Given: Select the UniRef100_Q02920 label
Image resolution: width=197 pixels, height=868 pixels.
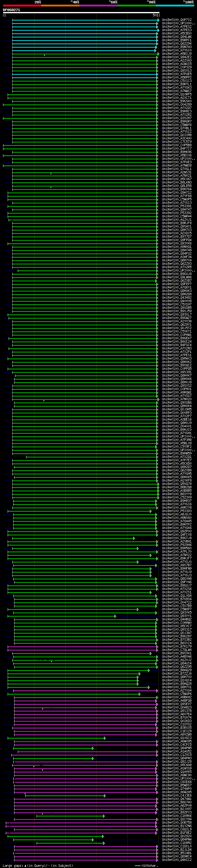Looking at the screenshot, I should pyautogui.click(x=177, y=836).
